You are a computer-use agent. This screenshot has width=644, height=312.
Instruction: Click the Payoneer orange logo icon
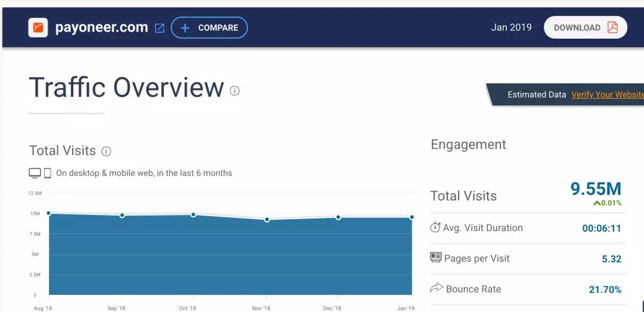click(38, 27)
